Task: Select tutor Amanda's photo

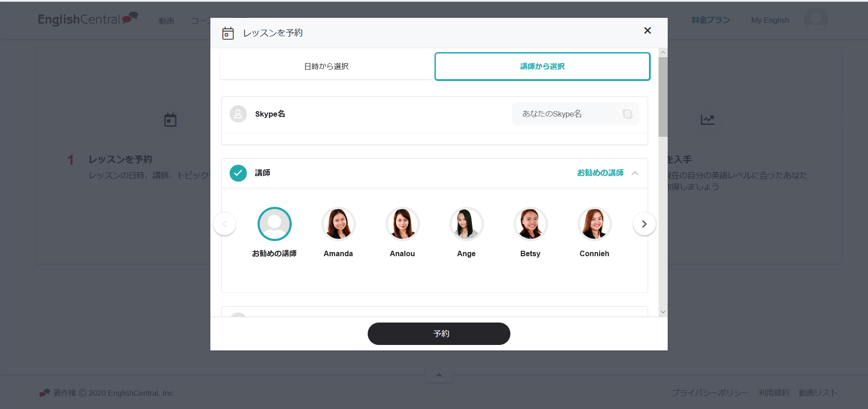Action: coord(338,224)
